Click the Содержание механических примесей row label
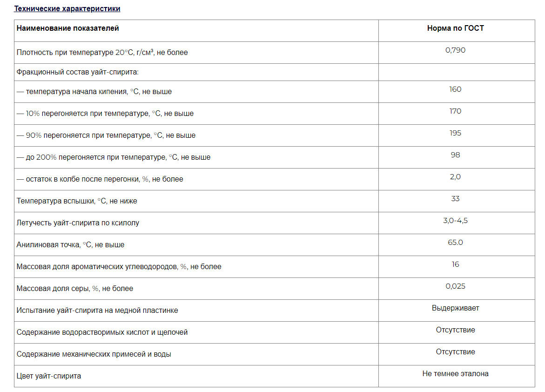This screenshot has width=545, height=392. (x=94, y=354)
